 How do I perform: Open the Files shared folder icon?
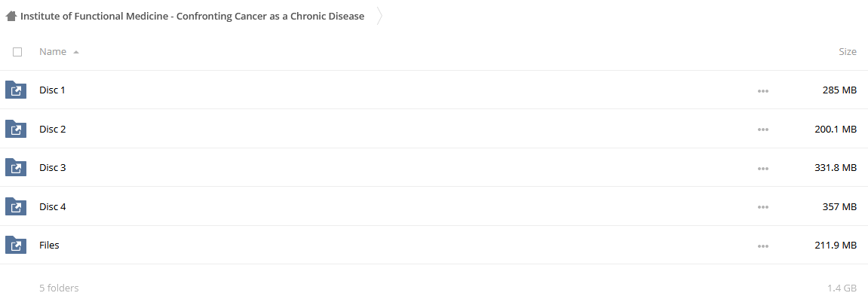pos(16,245)
